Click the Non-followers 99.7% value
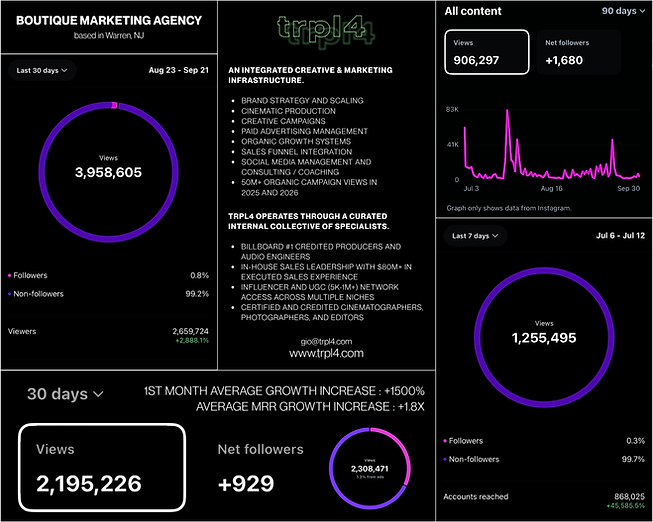653x522 pixels. pos(633,460)
